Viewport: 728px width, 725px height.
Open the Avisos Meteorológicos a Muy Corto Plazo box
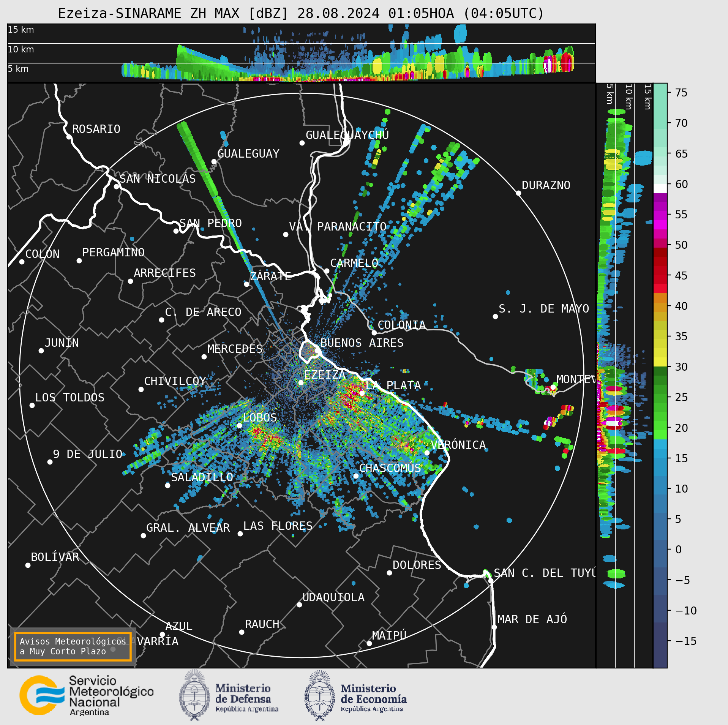(x=73, y=646)
